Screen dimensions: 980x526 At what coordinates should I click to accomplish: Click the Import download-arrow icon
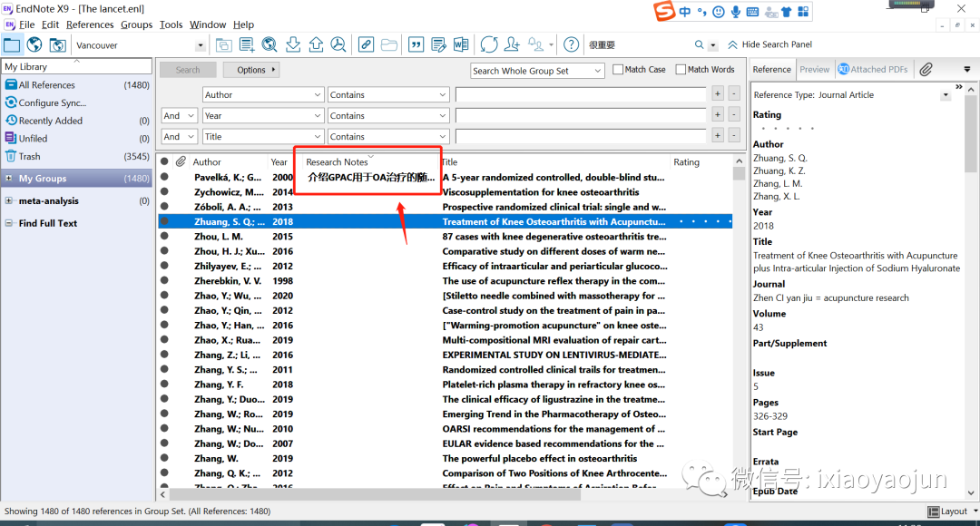click(292, 45)
